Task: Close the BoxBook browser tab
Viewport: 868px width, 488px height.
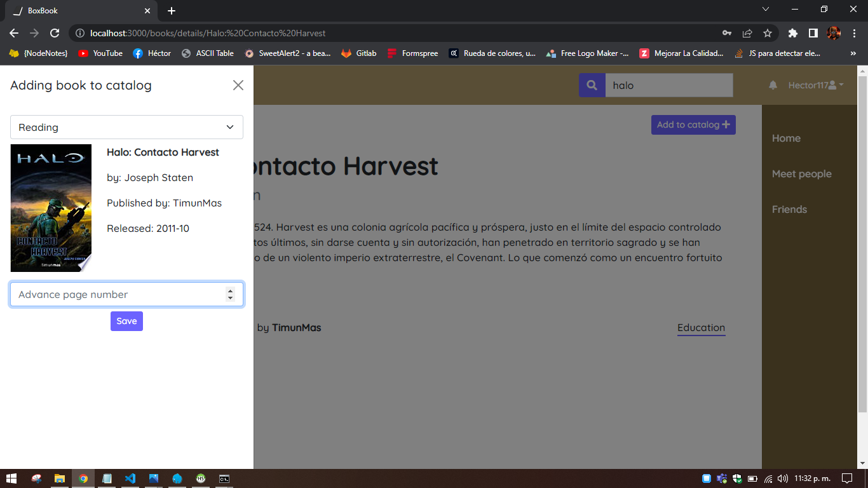Action: coord(147,11)
